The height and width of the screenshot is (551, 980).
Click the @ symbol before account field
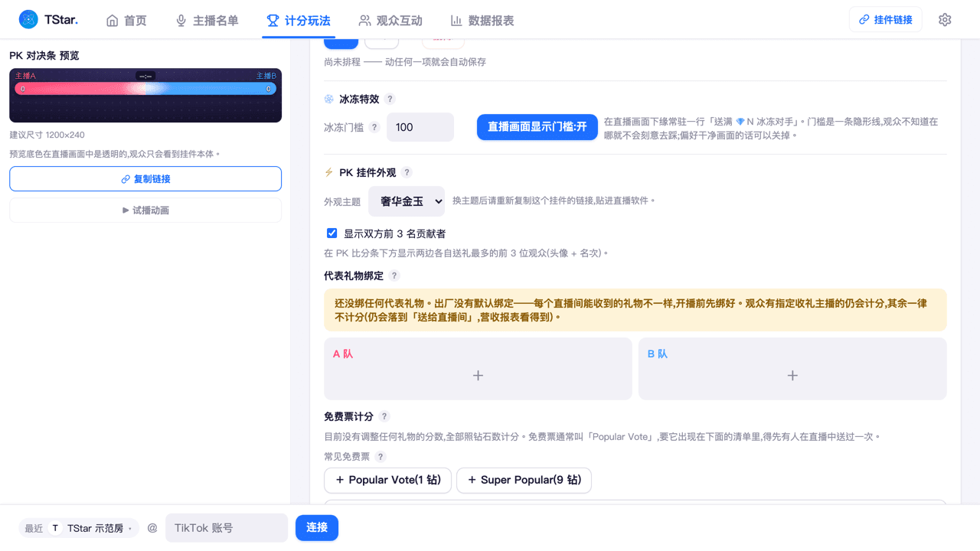[x=152, y=528]
